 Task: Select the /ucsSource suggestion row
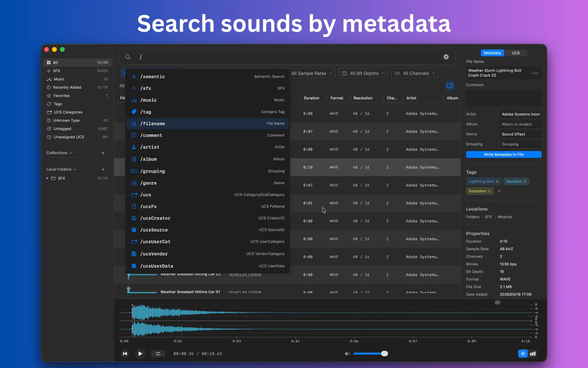(x=208, y=230)
